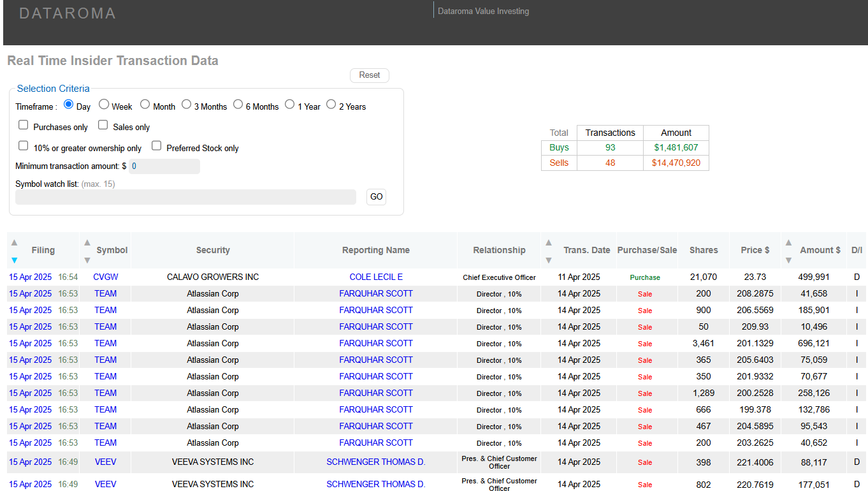Click Selection Criteria legend text
The width and height of the screenshot is (868, 491).
(x=53, y=89)
